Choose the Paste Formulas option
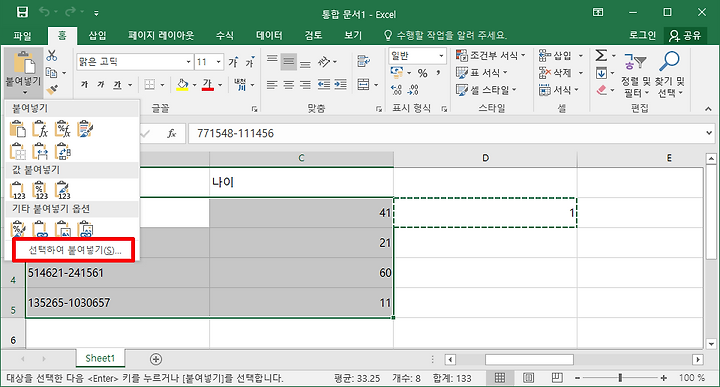The width and height of the screenshot is (720, 387). (40, 129)
